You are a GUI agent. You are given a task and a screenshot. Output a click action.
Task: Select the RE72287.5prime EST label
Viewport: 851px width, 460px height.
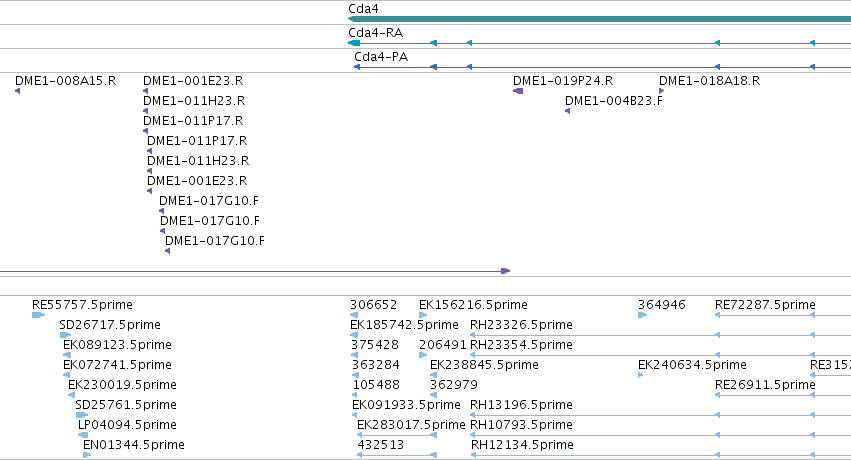point(765,305)
